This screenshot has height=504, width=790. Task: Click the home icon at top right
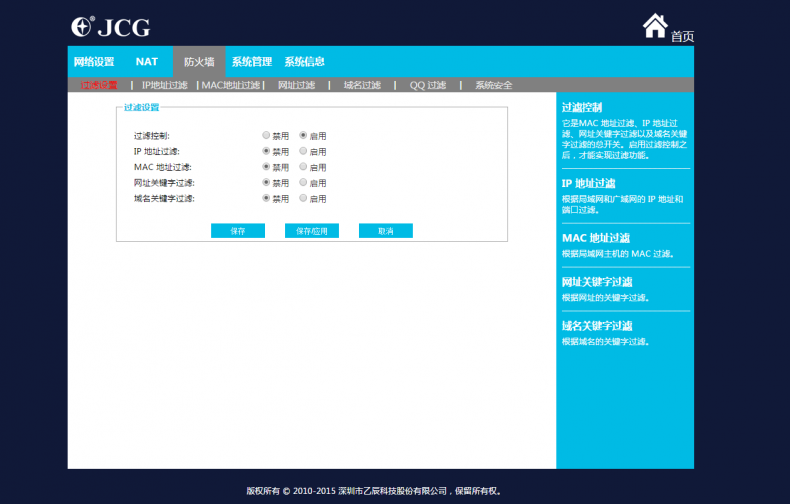[655, 26]
